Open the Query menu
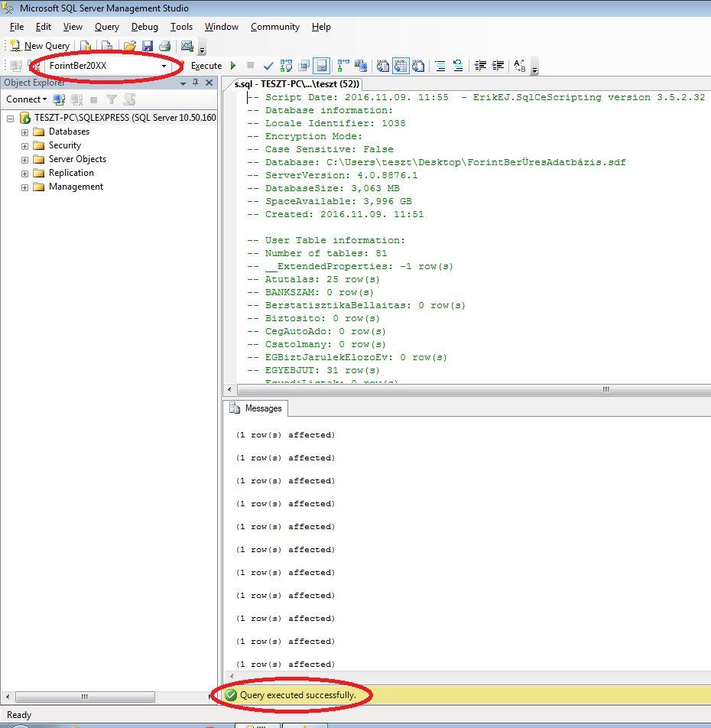The width and height of the screenshot is (711, 728). [x=107, y=27]
